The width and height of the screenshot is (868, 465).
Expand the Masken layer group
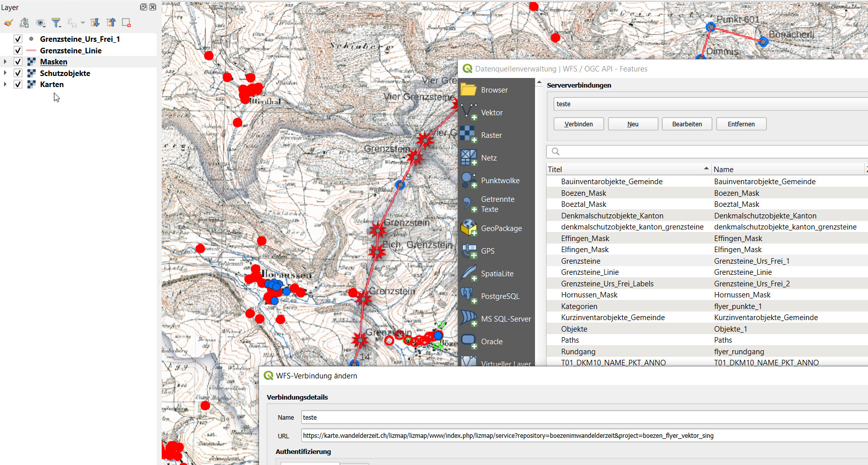tap(5, 62)
